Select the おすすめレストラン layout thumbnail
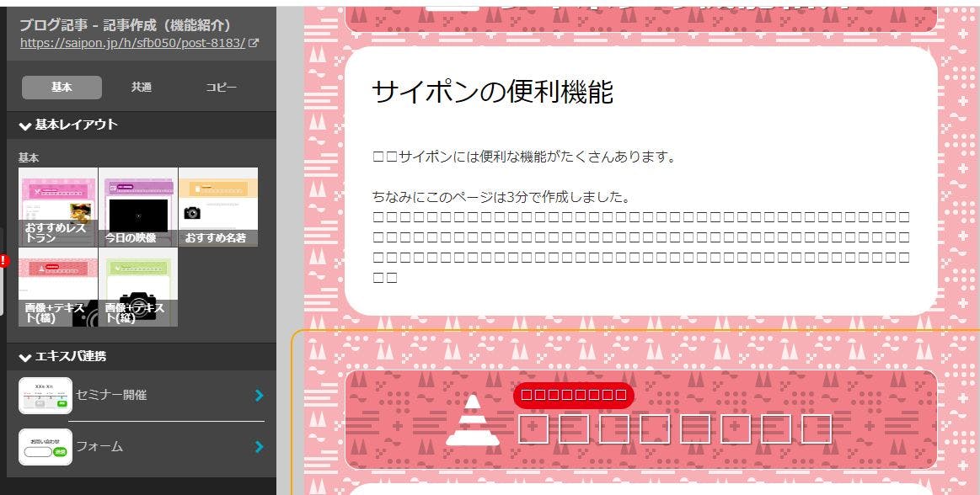 click(x=58, y=206)
